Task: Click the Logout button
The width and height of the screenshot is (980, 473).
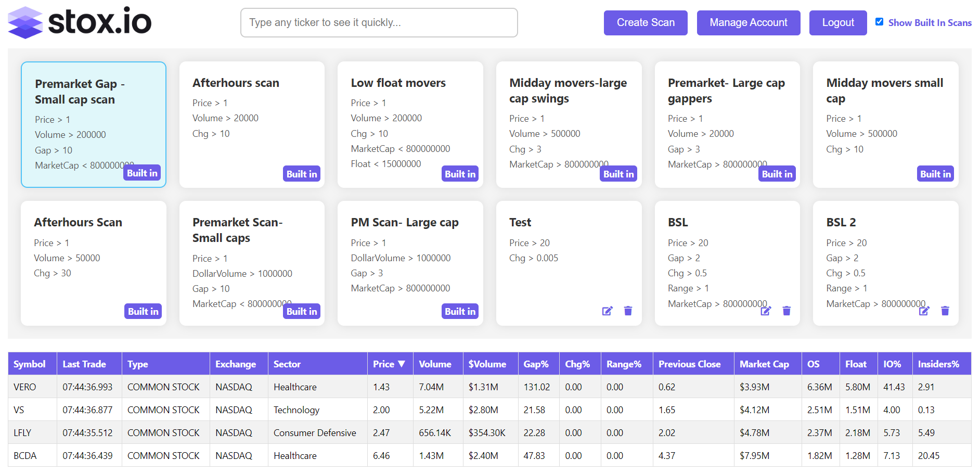Action: [x=837, y=22]
